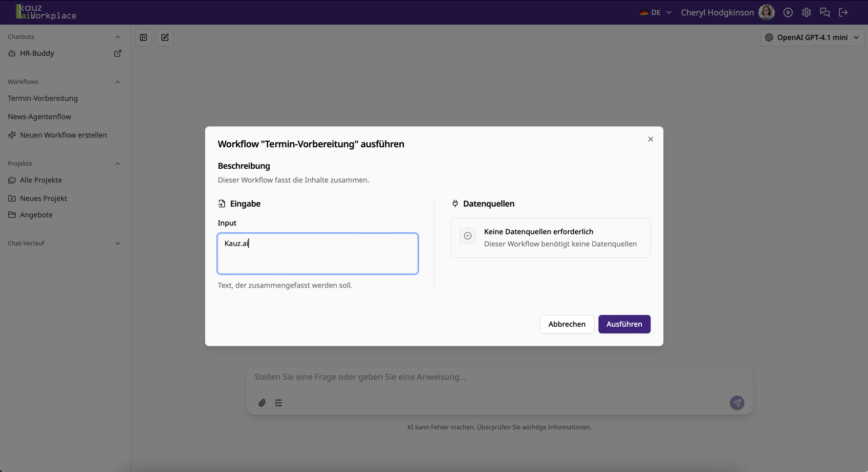Click the Input field containing Kauz.ai
The image size is (868, 472).
pyautogui.click(x=317, y=253)
